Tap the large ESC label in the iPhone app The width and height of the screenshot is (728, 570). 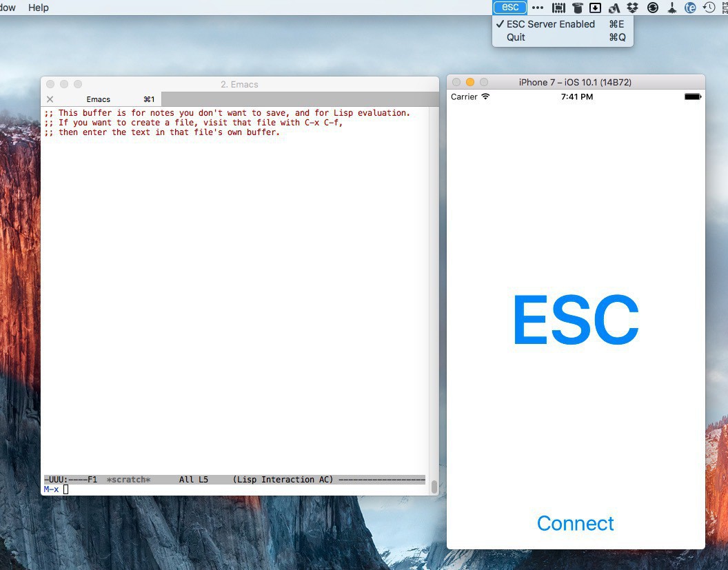[576, 320]
